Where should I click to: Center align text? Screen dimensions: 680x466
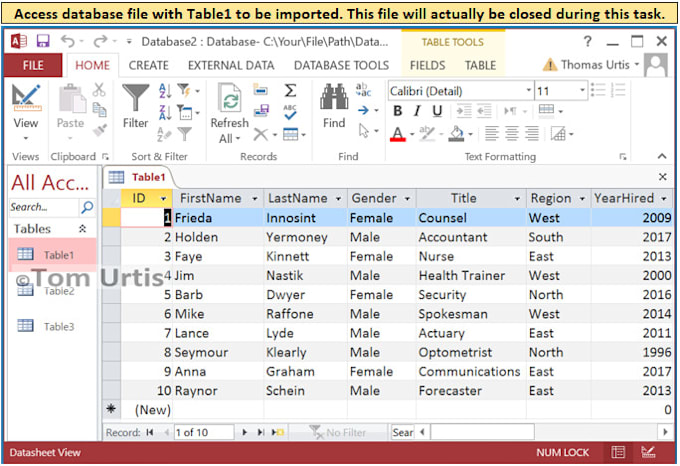click(x=512, y=134)
